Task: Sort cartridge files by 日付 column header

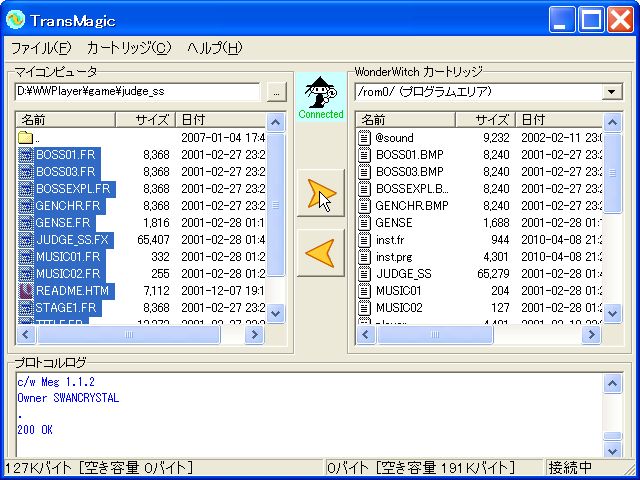Action: coord(559,120)
